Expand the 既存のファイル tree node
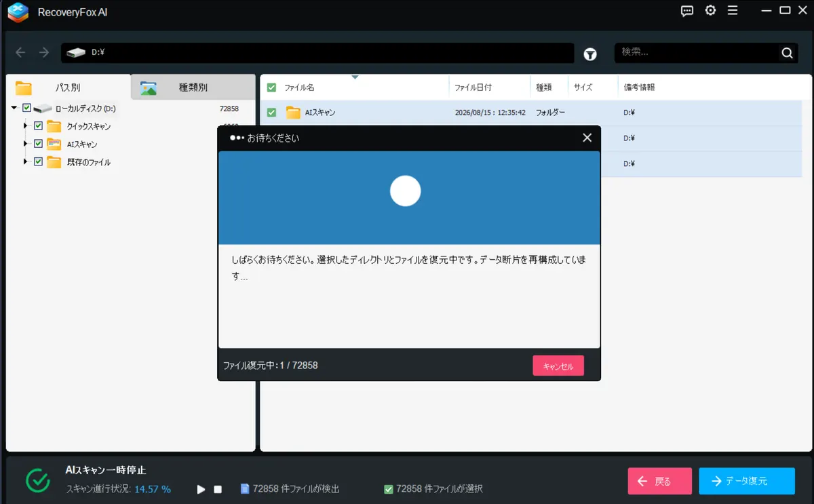The height and width of the screenshot is (504, 814). click(26, 162)
